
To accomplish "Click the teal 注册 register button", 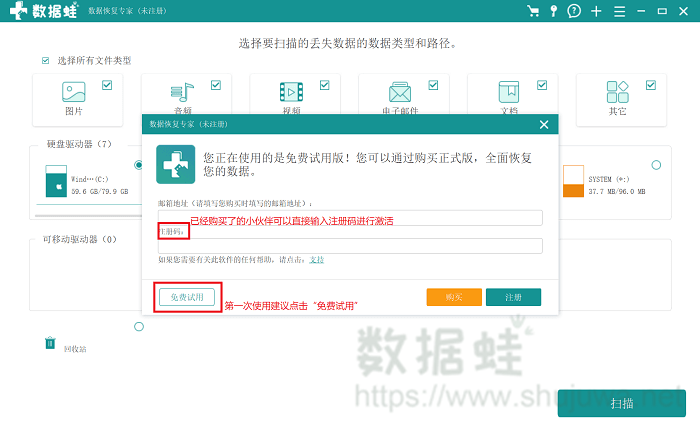I will pos(513,297).
